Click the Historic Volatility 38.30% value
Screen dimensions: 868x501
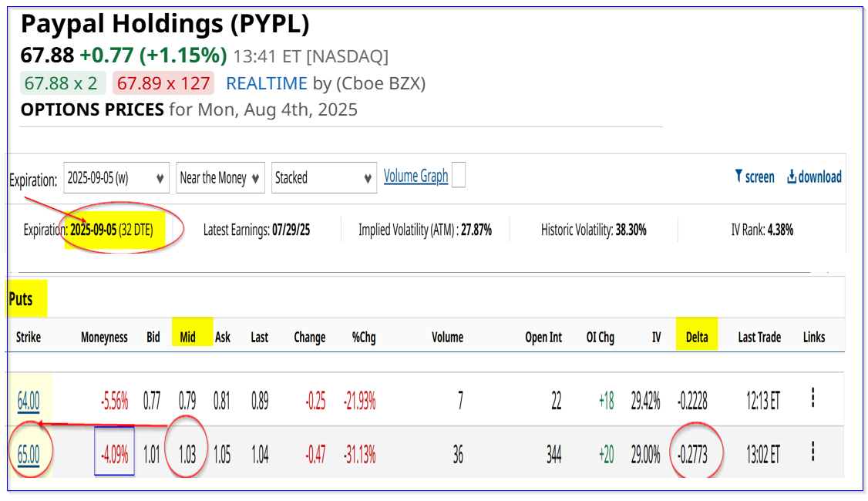pyautogui.click(x=631, y=230)
